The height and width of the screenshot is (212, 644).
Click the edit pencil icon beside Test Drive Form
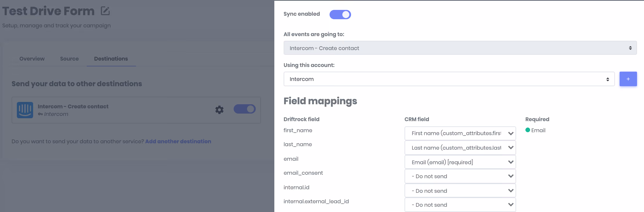pos(105,11)
